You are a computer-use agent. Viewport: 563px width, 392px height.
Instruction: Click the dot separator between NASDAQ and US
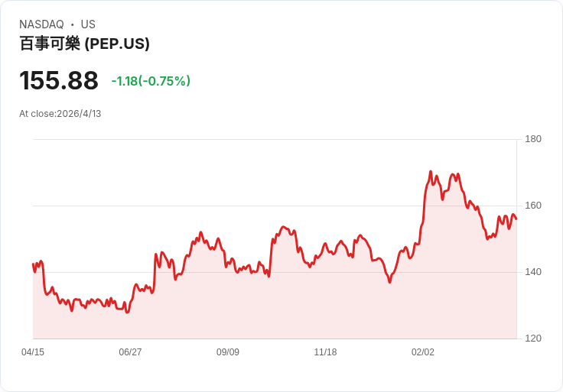coord(73,24)
